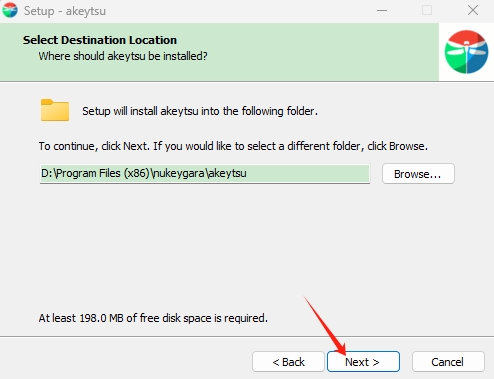This screenshot has width=494, height=379.
Task: Click "Where should akeytsu be installed?" text
Action: 123,56
